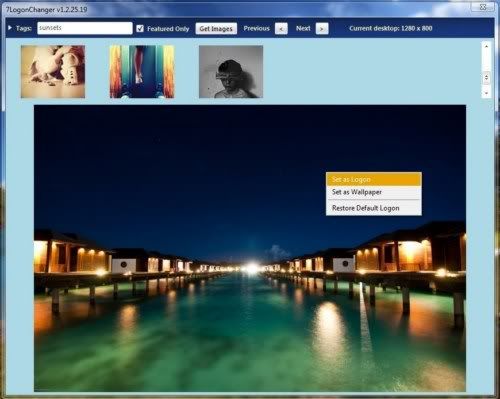Click the Tags input field containing sunsets

tap(85, 28)
